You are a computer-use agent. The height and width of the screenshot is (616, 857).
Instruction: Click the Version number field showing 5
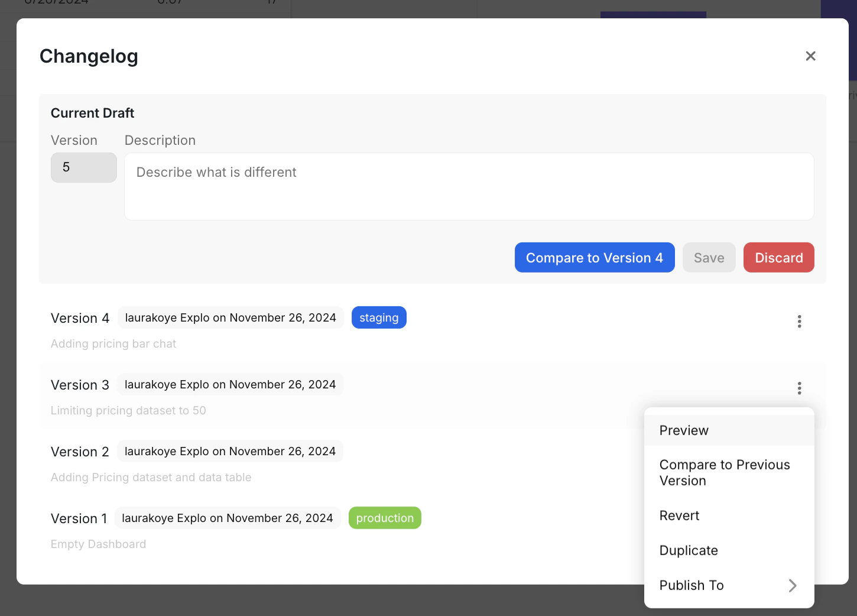(x=84, y=167)
